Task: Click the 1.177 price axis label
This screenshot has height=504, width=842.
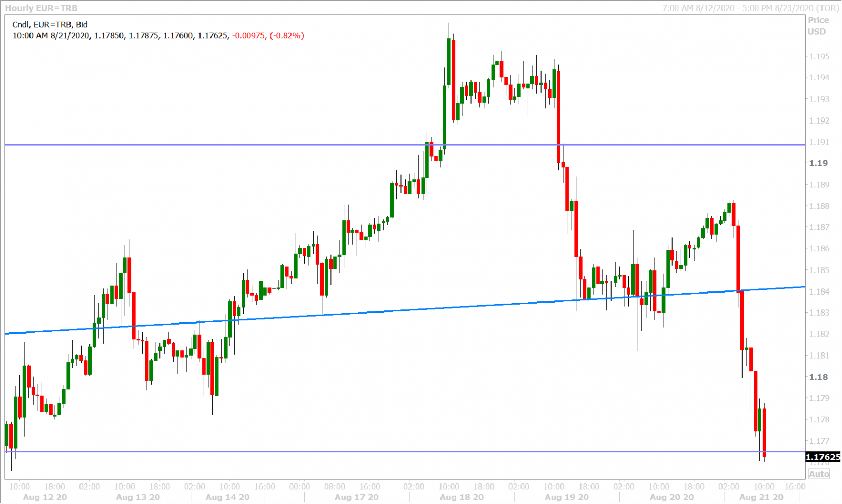Action: pyautogui.click(x=819, y=441)
